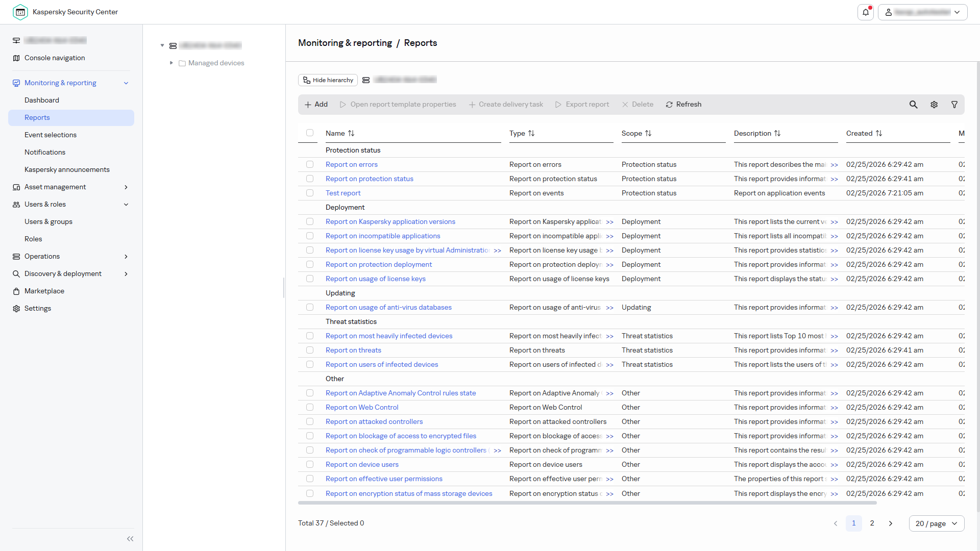Click the search magnifier in reports toolbar
The height and width of the screenshot is (551, 980).
pos(914,105)
